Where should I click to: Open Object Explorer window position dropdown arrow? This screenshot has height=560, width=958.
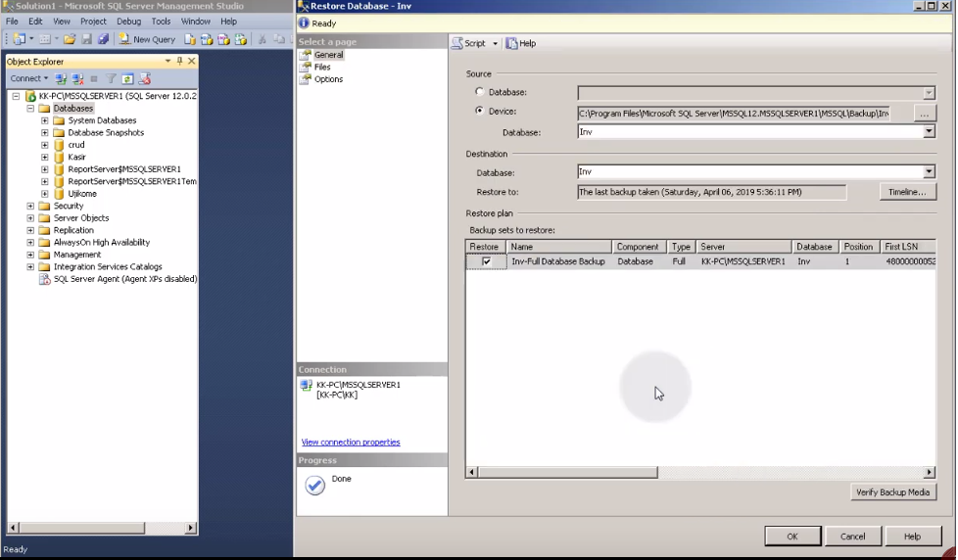[x=168, y=61]
